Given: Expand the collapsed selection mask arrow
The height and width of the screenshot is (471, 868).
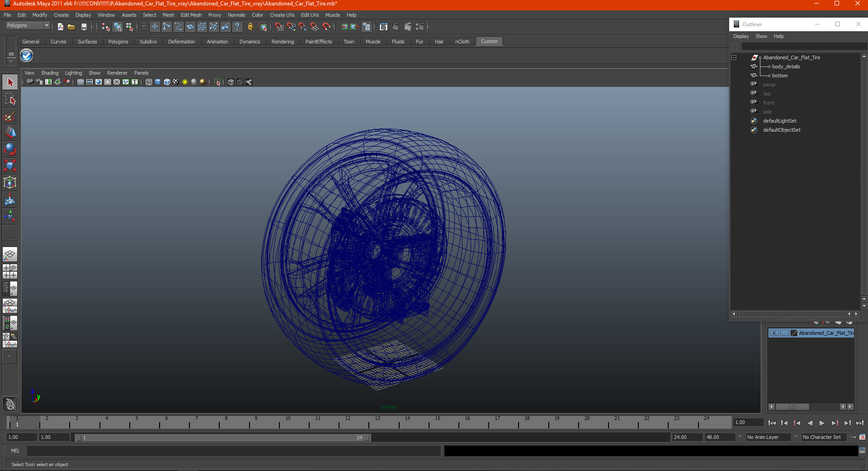Looking at the screenshot, I should click(144, 27).
